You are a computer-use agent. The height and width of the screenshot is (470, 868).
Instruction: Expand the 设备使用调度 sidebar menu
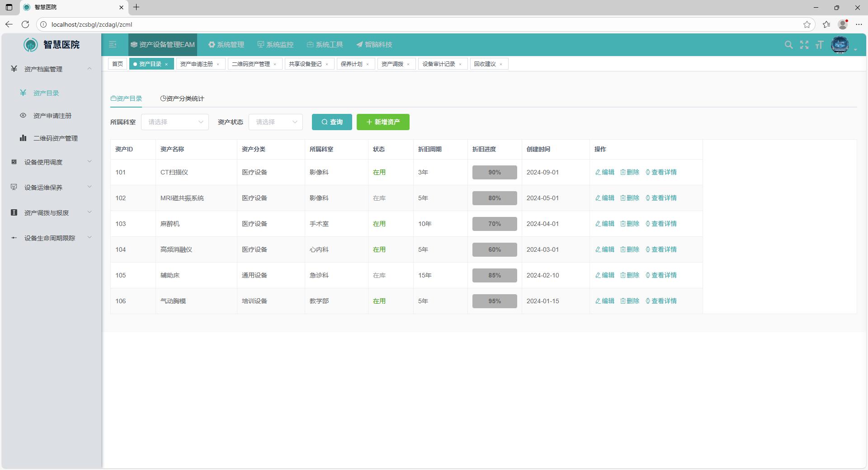coord(51,162)
